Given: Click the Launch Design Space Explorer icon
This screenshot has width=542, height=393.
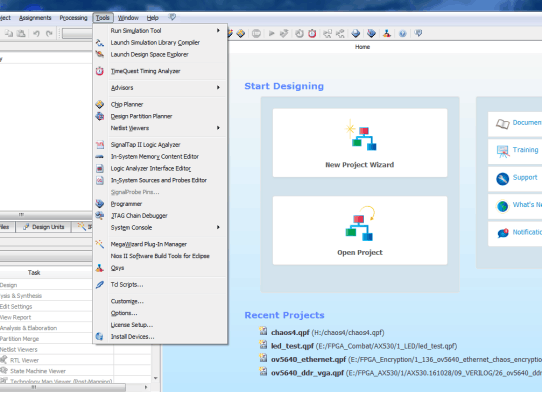Looking at the screenshot, I should [100, 55].
